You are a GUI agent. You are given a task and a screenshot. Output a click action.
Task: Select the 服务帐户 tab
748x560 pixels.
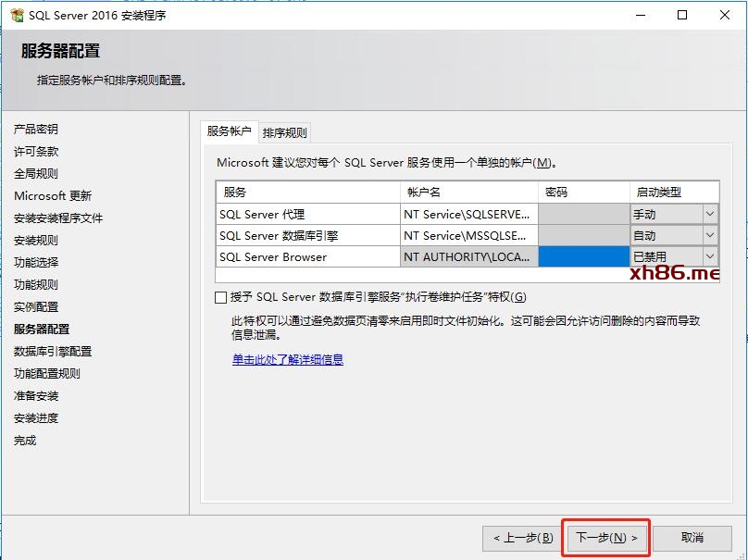pos(229,131)
